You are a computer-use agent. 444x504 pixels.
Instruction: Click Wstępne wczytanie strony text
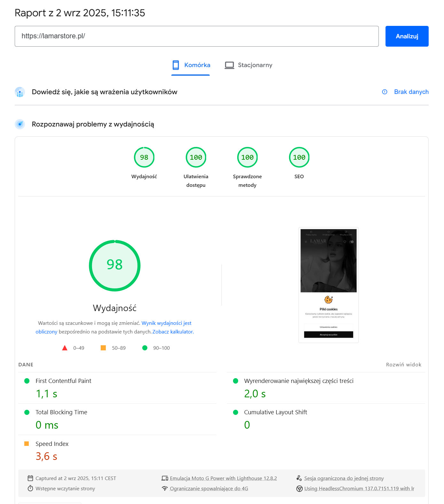(x=65, y=489)
